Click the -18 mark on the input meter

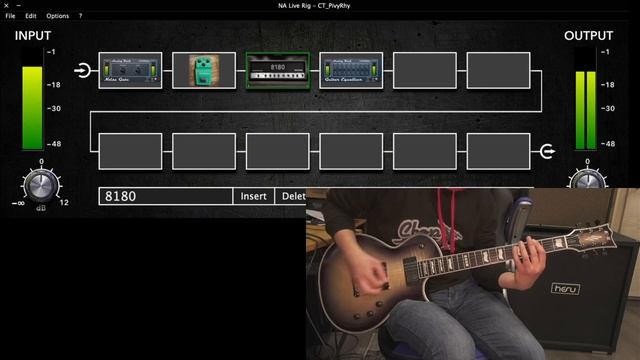pyautogui.click(x=53, y=84)
